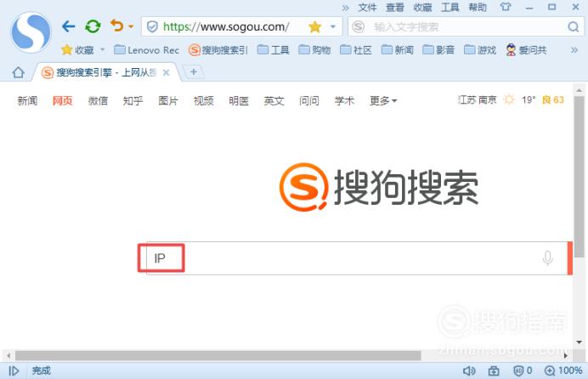Viewport: 588px width, 379px height.
Task: Open the 收藏 menu in menu bar
Action: pyautogui.click(x=422, y=7)
